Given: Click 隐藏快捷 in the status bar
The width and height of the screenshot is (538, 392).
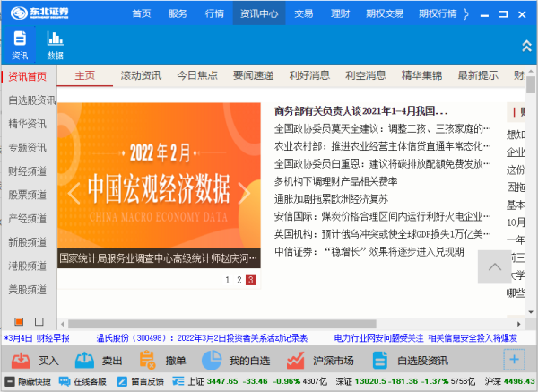Looking at the screenshot, I should pyautogui.click(x=29, y=381).
